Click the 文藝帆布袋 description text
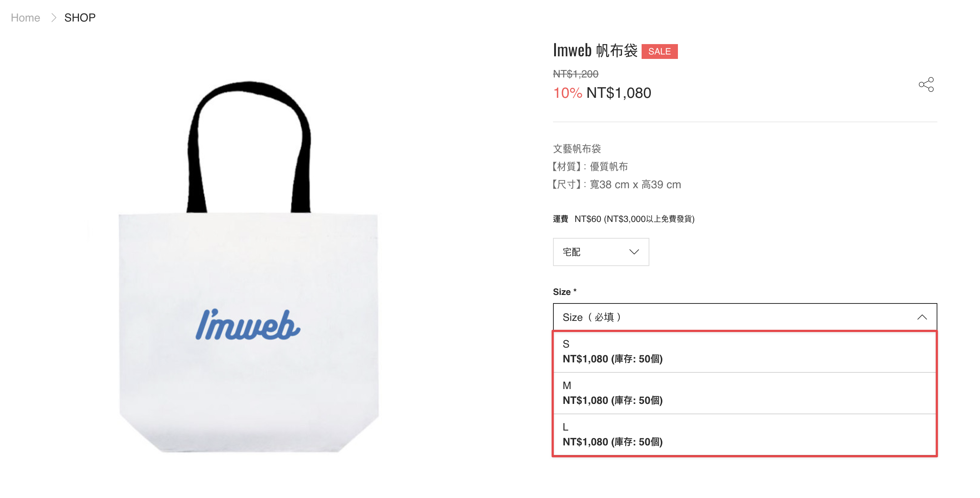Screen dimensions: 980x498 577,149
